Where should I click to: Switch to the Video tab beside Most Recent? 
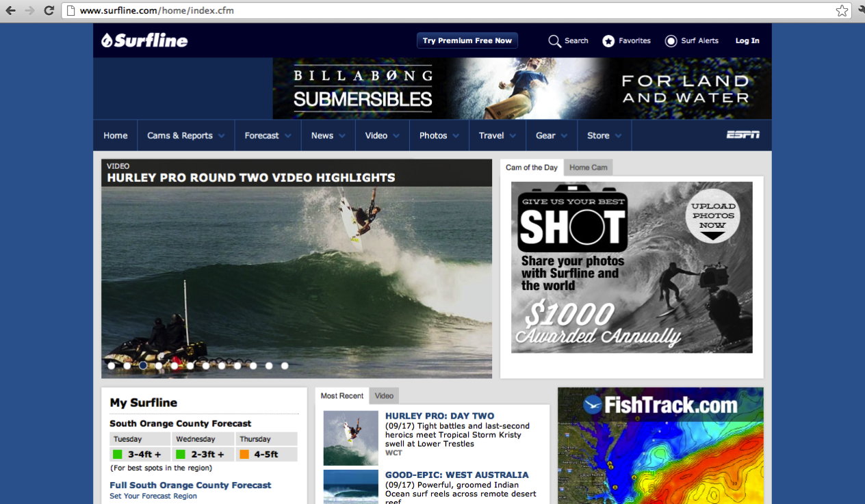384,396
